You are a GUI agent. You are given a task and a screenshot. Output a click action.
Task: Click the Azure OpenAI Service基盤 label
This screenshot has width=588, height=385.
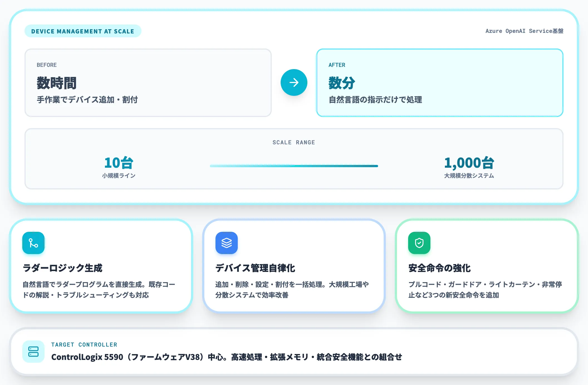(x=524, y=31)
